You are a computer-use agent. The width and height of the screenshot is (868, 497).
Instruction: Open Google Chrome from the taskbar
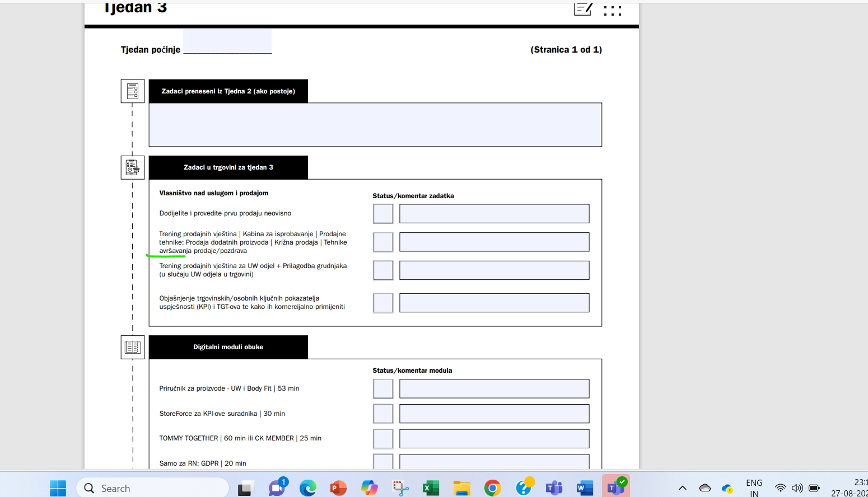coord(492,488)
